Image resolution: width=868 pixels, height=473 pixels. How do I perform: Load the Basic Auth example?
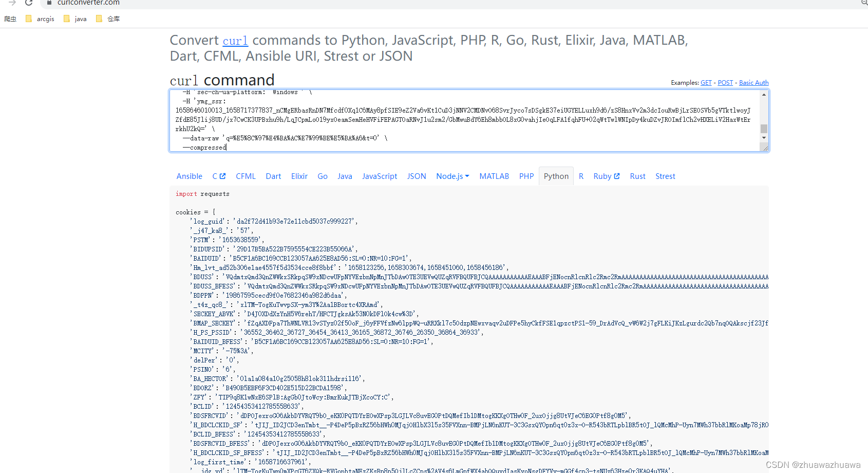754,83
